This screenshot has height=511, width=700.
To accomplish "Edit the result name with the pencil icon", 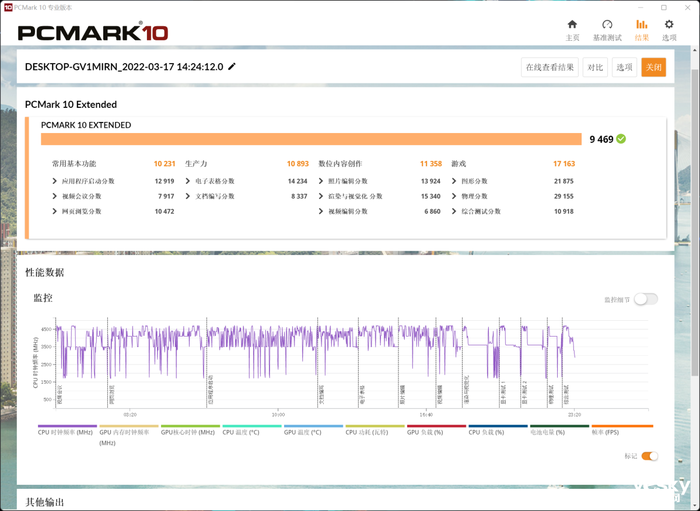I will [232, 66].
